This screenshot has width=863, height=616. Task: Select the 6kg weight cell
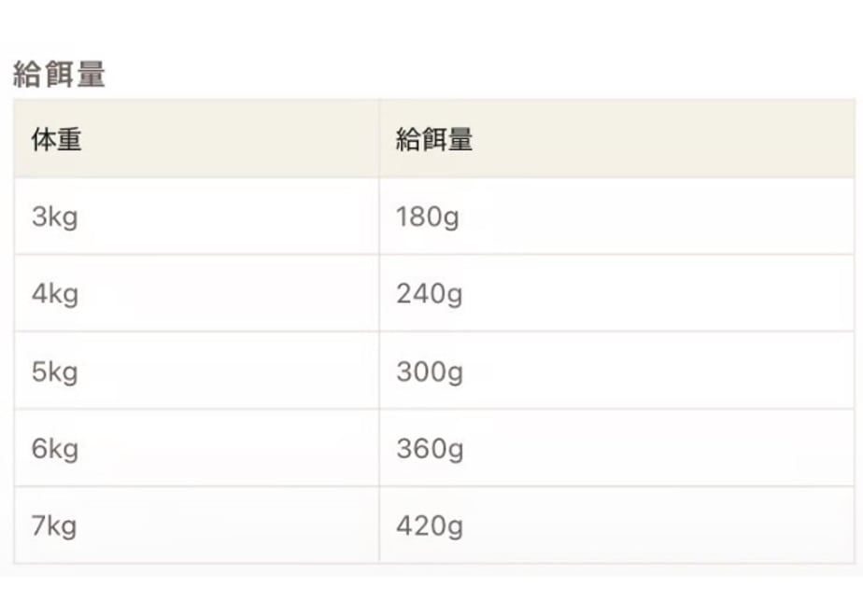tap(196, 448)
